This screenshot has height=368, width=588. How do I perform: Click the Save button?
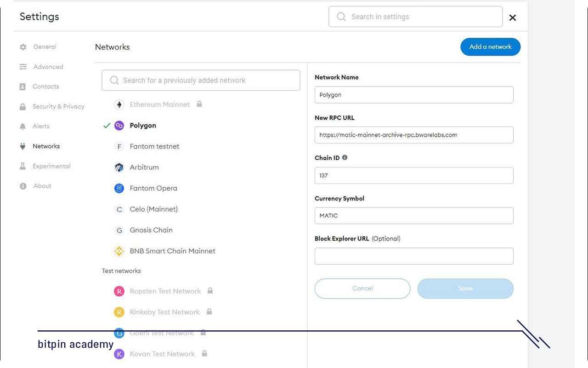point(465,288)
